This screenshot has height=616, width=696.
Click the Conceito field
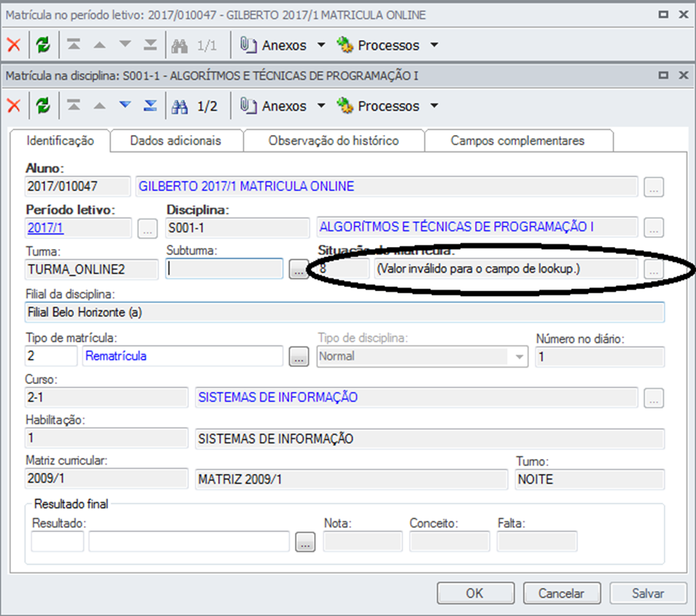click(449, 542)
